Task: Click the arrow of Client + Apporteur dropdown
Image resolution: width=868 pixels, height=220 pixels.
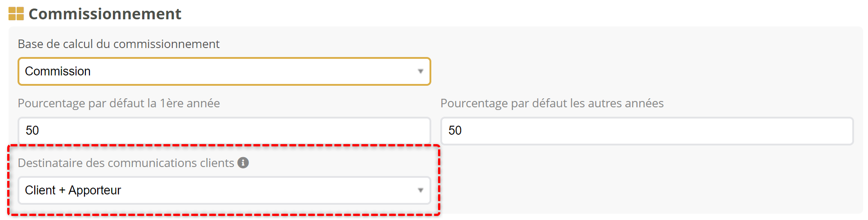Action: pyautogui.click(x=421, y=190)
